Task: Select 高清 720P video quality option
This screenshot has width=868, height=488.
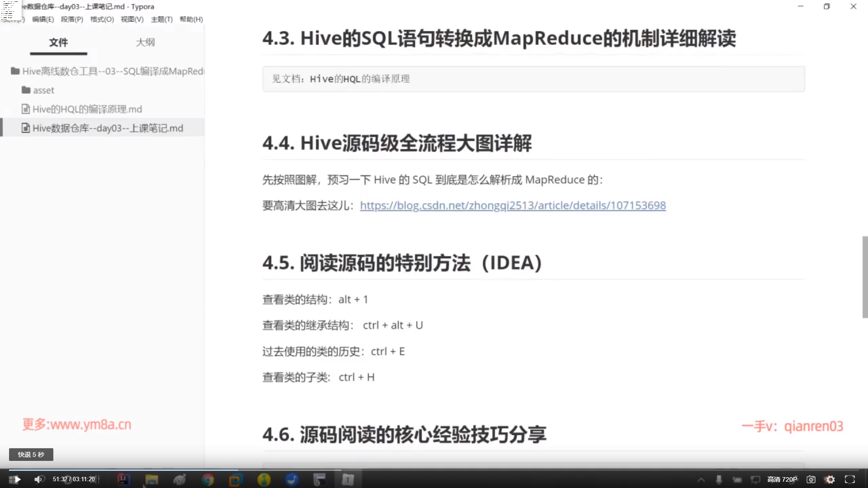Action: point(782,479)
